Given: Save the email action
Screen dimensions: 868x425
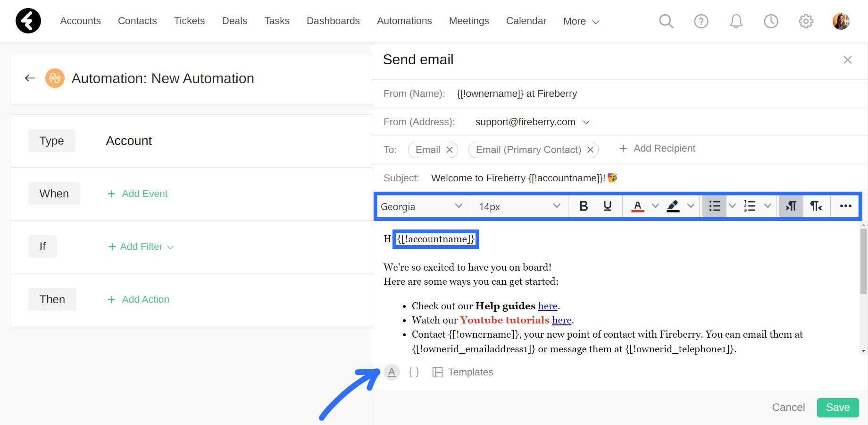Looking at the screenshot, I should [x=838, y=407].
